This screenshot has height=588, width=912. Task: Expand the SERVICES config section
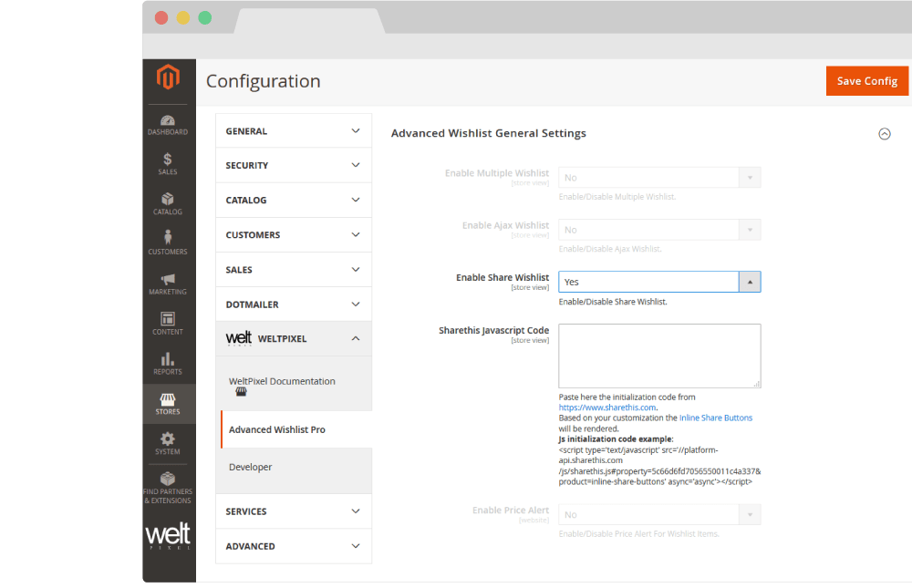293,511
